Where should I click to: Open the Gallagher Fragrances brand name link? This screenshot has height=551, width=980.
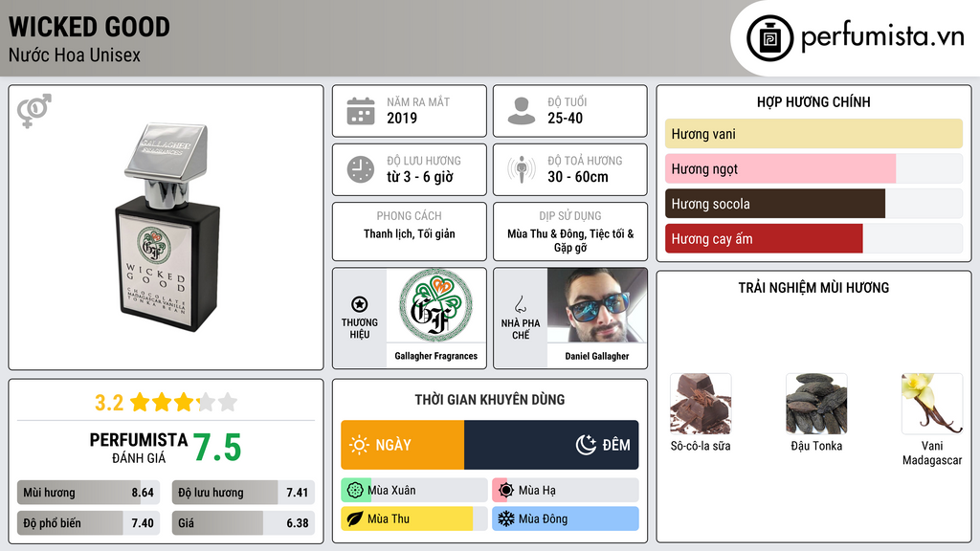pos(435,356)
